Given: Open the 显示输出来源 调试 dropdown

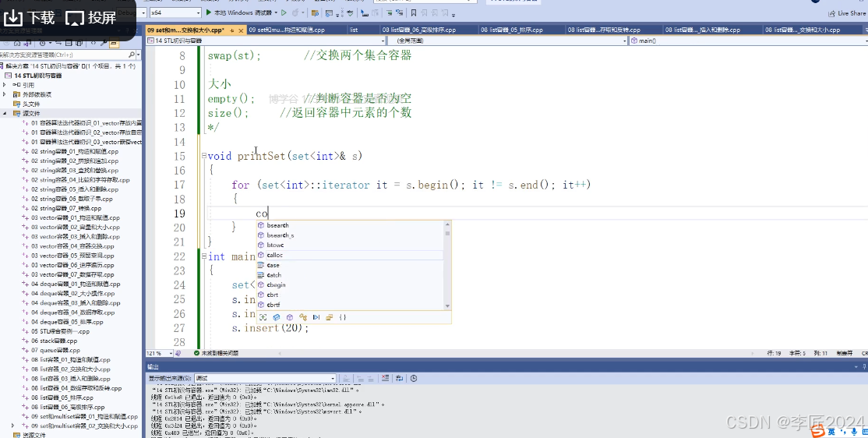Looking at the screenshot, I should [x=265, y=378].
